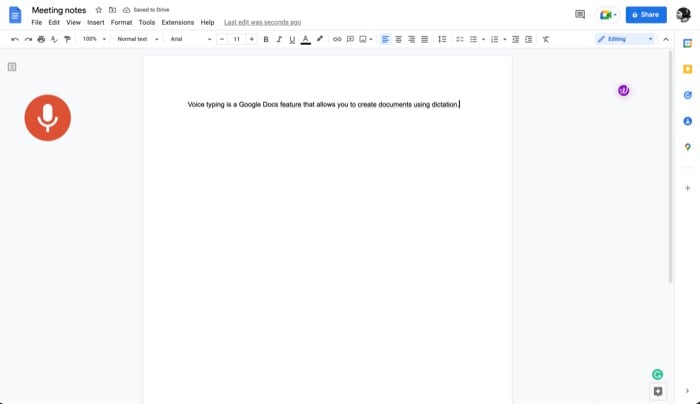Align text left
This screenshot has height=404, width=700.
pos(385,39)
